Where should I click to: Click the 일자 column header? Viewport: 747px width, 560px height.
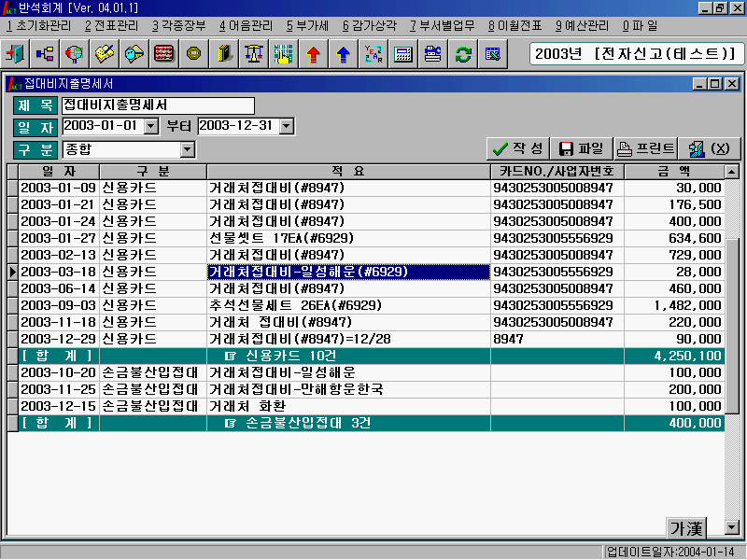pos(59,172)
